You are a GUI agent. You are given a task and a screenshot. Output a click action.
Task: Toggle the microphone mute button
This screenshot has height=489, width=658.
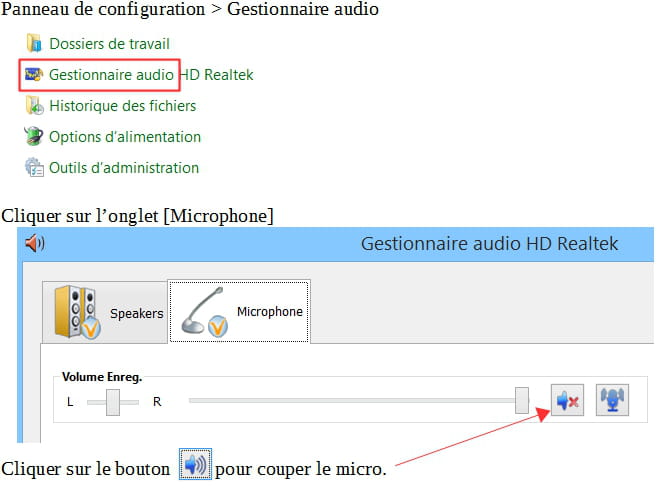point(567,400)
